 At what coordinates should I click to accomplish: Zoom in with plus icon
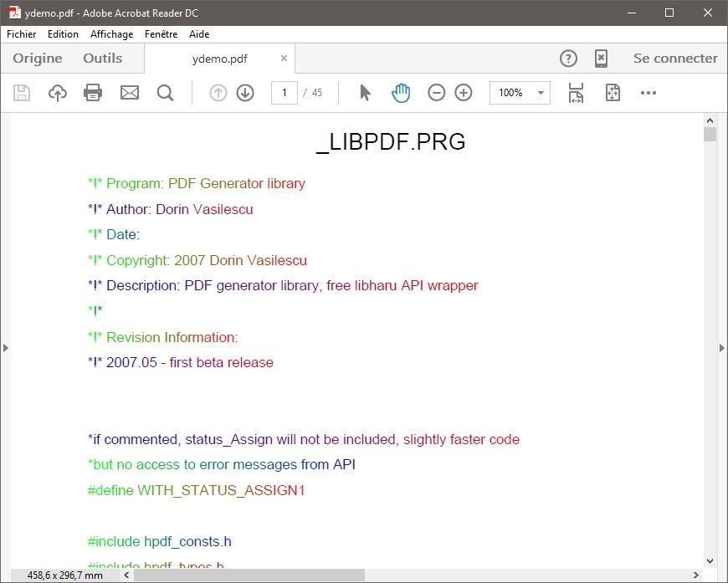point(464,93)
